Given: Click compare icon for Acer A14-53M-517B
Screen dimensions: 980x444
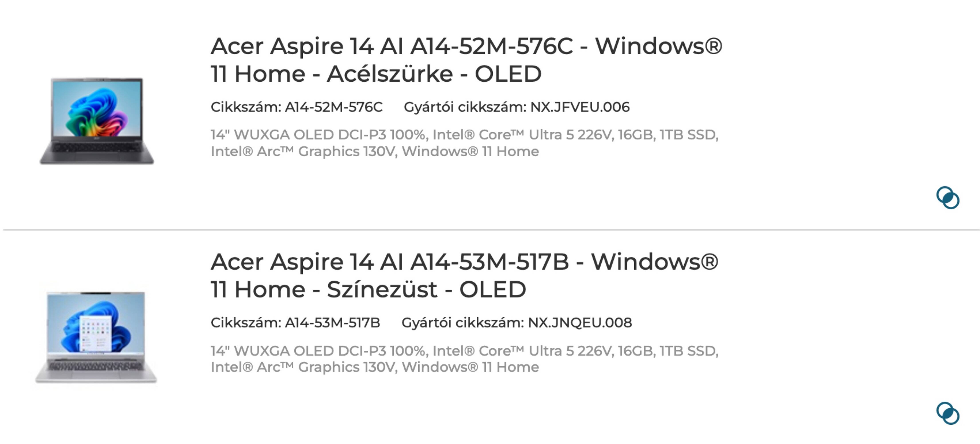Looking at the screenshot, I should point(948,413).
